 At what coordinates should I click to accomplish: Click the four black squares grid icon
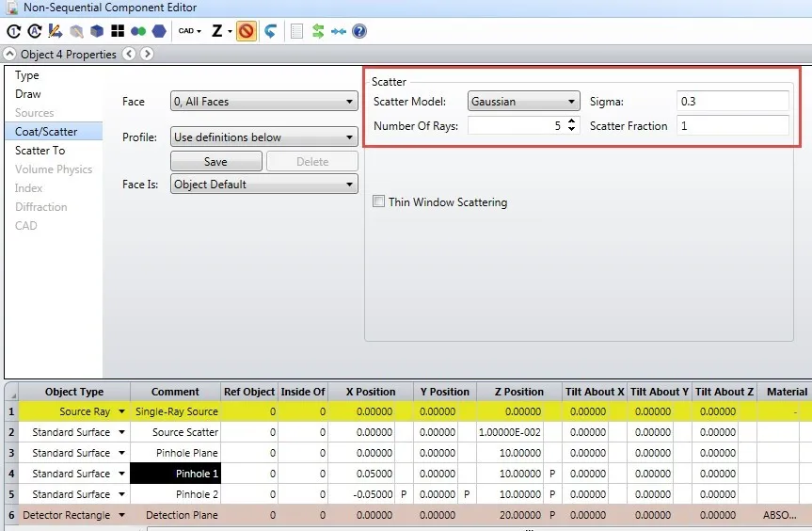(x=118, y=31)
